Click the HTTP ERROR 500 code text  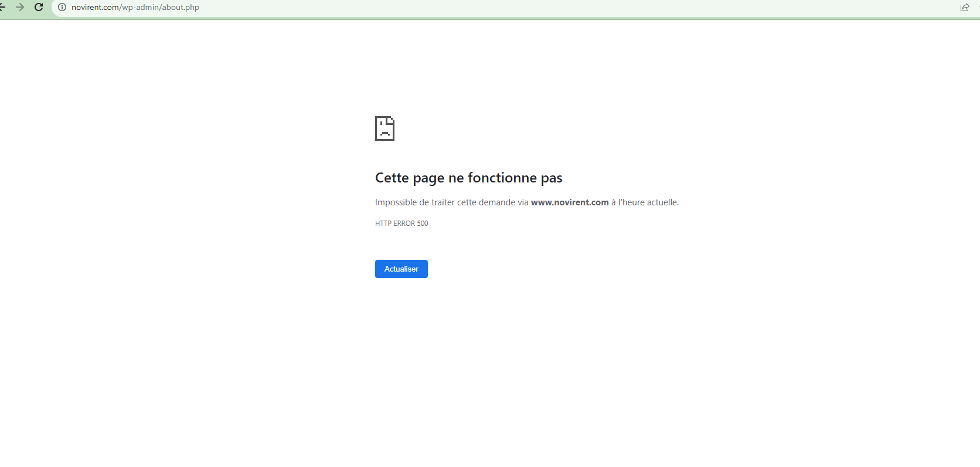tap(401, 224)
